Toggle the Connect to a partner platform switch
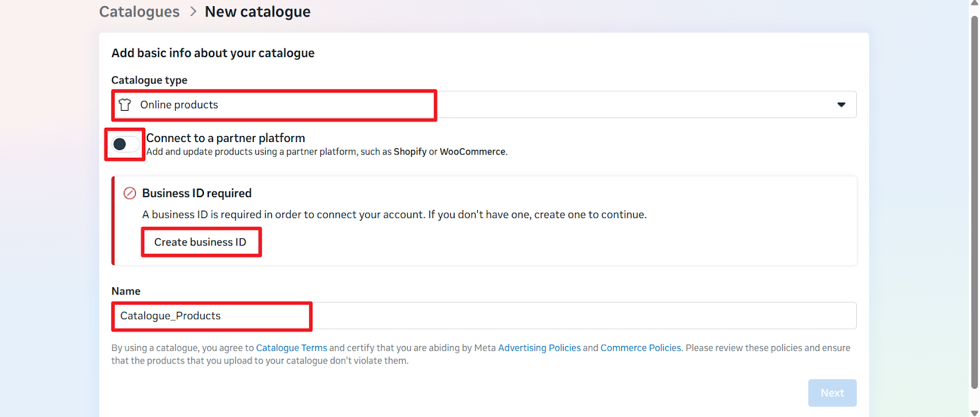Screen dimensions: 980x417 coord(125,145)
